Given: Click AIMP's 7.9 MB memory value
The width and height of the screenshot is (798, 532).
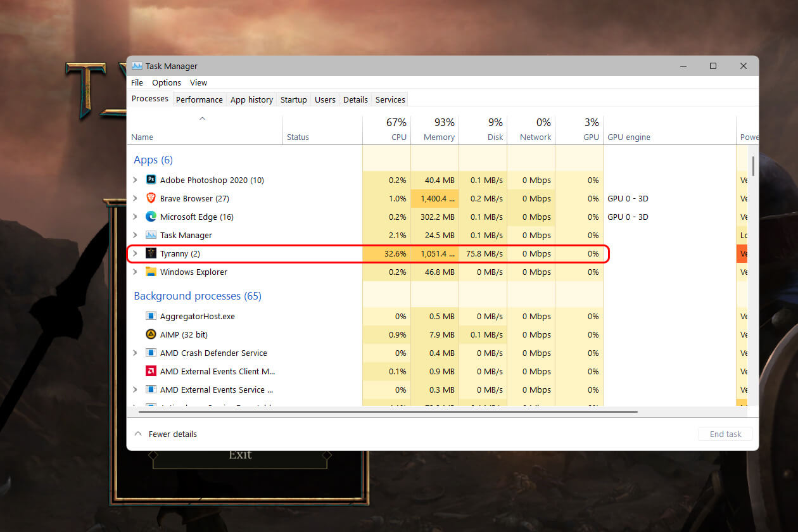Looking at the screenshot, I should pyautogui.click(x=443, y=334).
